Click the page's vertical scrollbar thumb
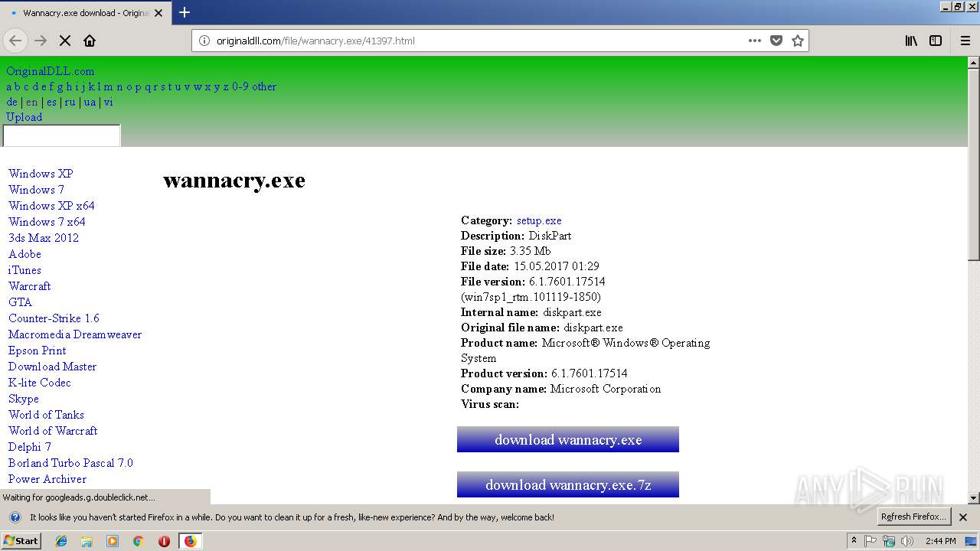 coord(974,165)
